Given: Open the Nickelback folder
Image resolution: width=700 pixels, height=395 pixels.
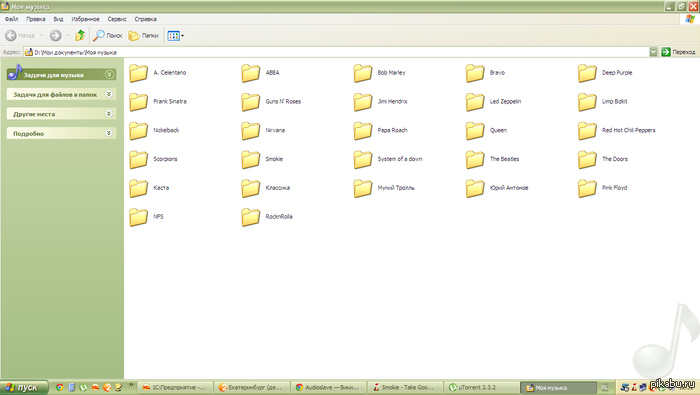Looking at the screenshot, I should (154, 130).
